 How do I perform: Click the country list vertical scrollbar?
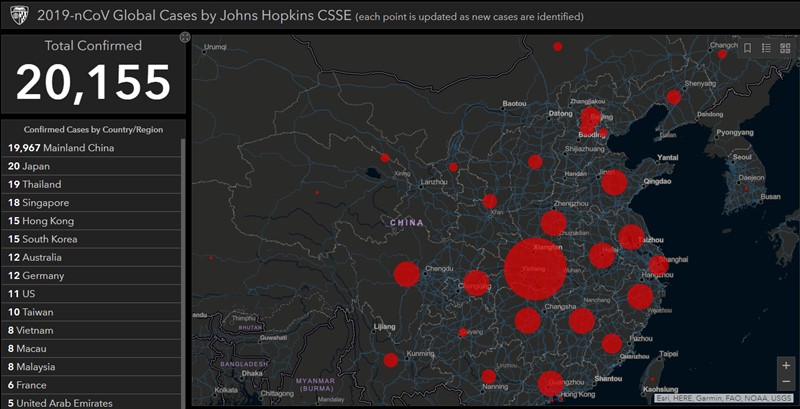(184, 270)
